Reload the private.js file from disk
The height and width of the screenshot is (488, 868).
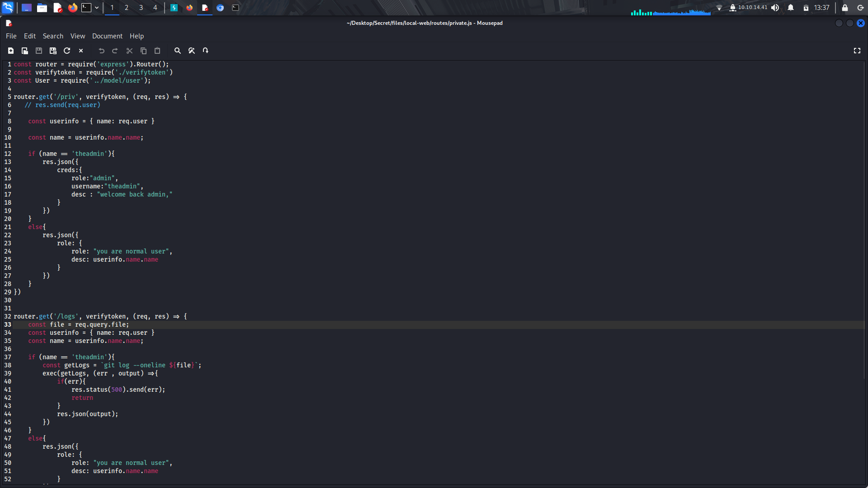[67, 51]
